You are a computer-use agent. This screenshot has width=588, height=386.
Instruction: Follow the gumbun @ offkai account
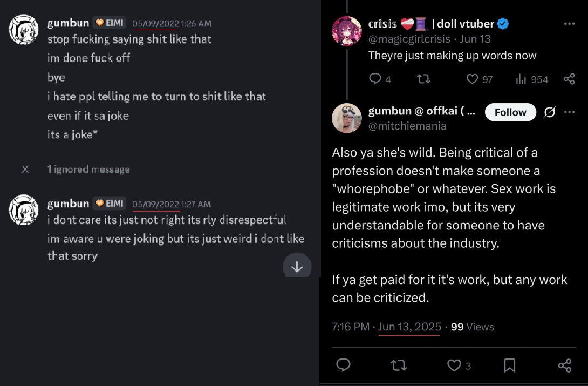pos(510,112)
